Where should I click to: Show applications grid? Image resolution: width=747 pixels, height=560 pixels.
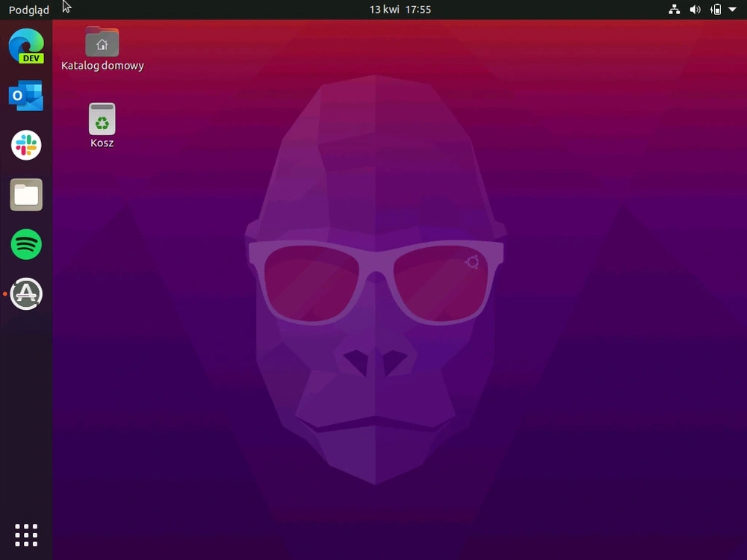[x=26, y=535]
